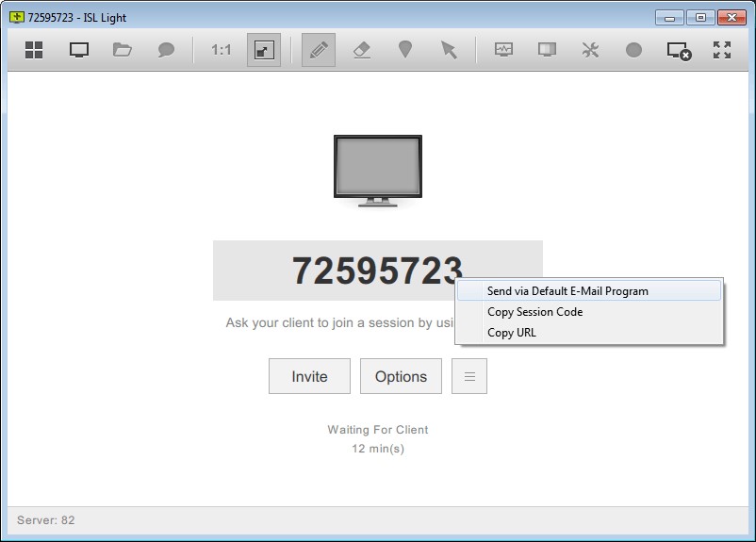
Task: Open the wrench and screwdriver tools icon
Action: pyautogui.click(x=590, y=50)
